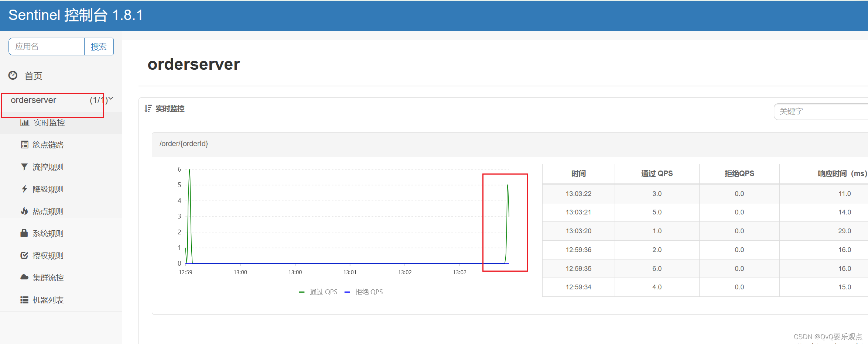This screenshot has height=344, width=868.
Task: Click the 搜索 button
Action: pyautogui.click(x=99, y=47)
